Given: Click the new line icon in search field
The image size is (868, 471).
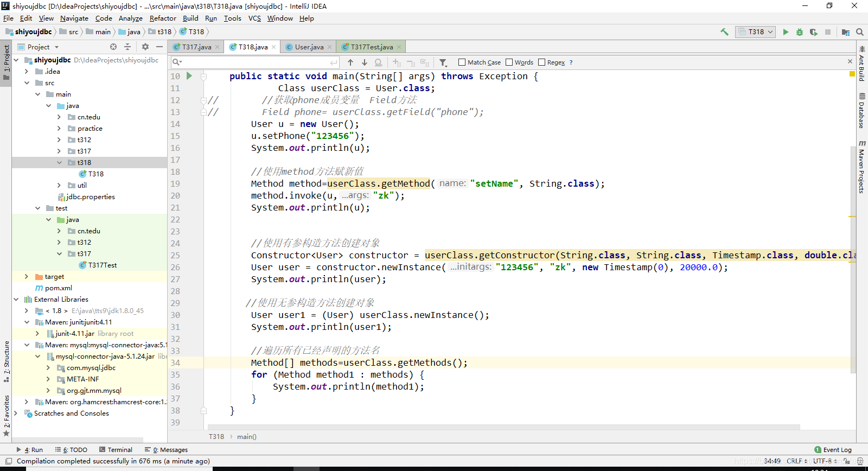Looking at the screenshot, I should click(334, 62).
